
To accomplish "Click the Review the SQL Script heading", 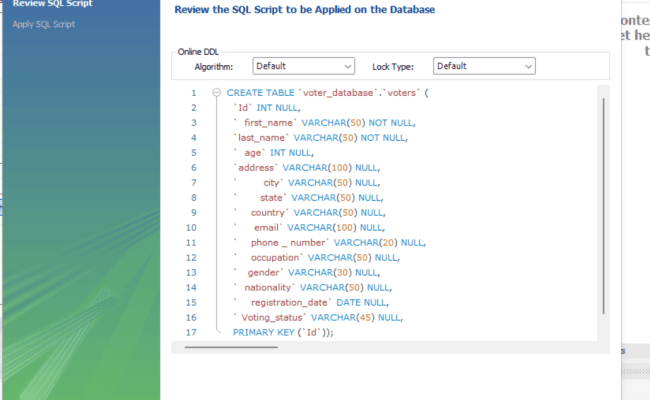I will [x=305, y=10].
